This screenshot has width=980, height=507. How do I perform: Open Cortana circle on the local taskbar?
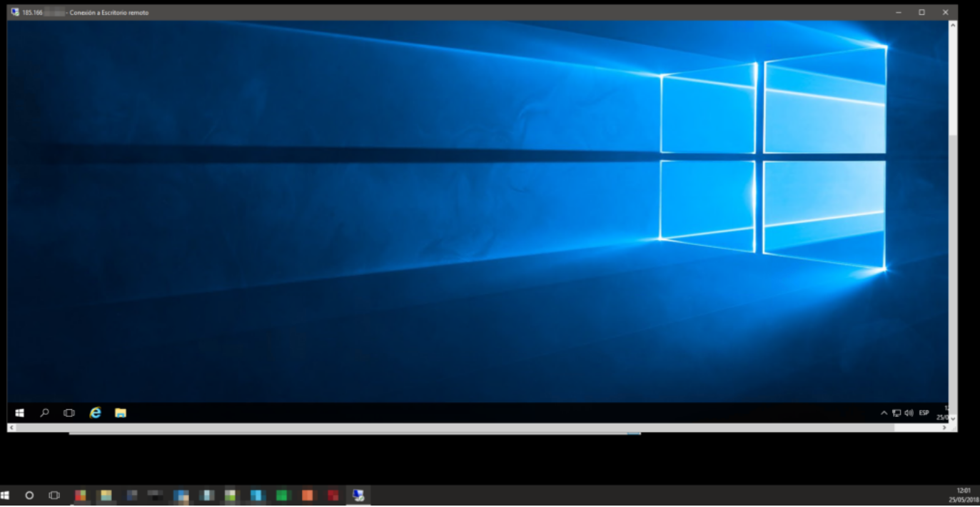pyautogui.click(x=29, y=495)
